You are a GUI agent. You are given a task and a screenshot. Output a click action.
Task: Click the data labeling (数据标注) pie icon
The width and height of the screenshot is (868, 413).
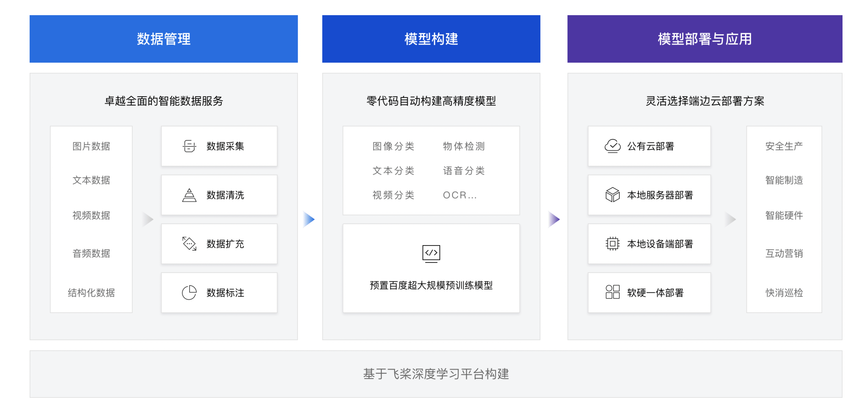click(x=189, y=293)
